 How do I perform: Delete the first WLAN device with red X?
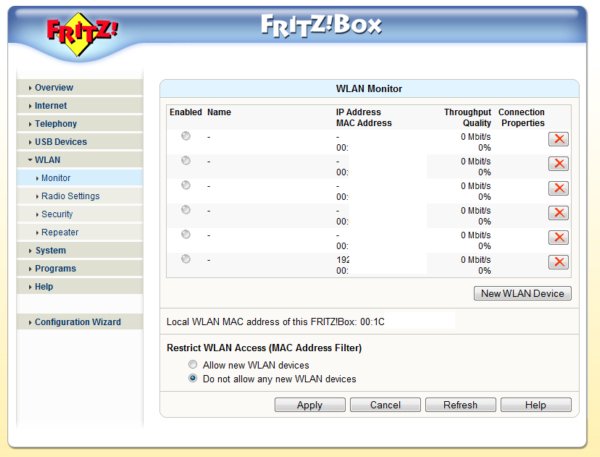click(x=559, y=139)
